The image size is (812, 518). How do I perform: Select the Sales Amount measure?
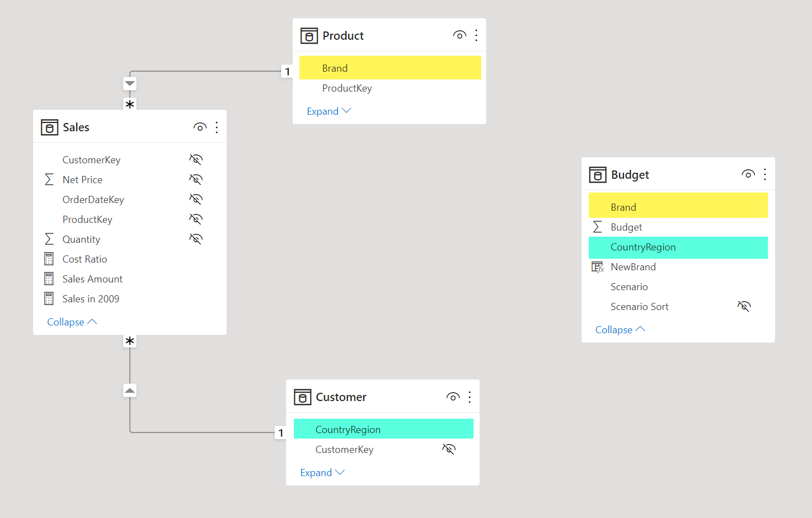pos(93,279)
